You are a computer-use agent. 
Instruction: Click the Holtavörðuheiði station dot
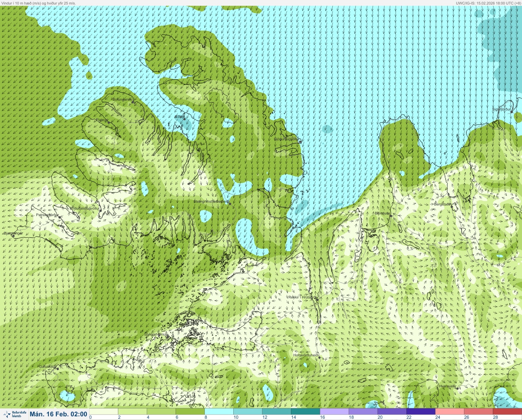(x=319, y=358)
